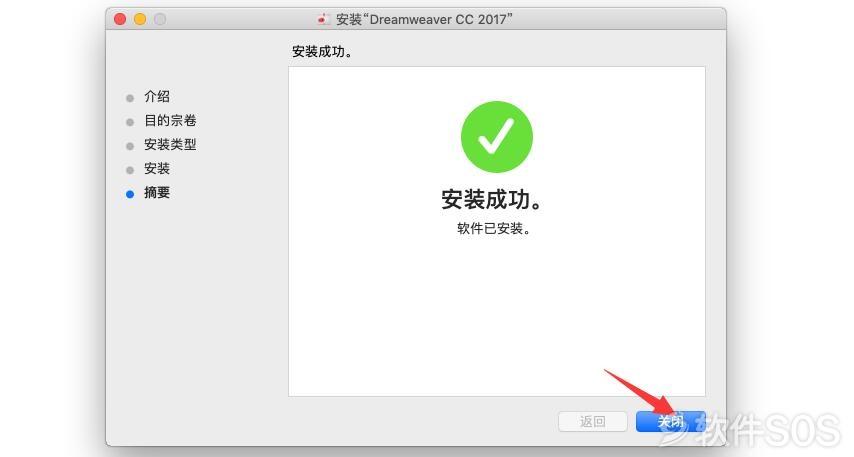Select the 安装 step label in sidebar

point(157,168)
